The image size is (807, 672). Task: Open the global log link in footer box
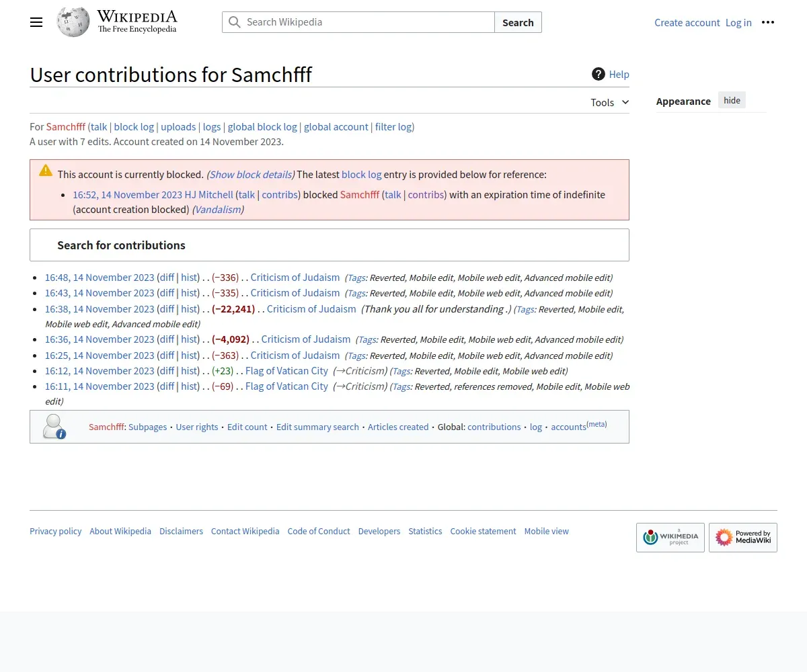coord(536,427)
